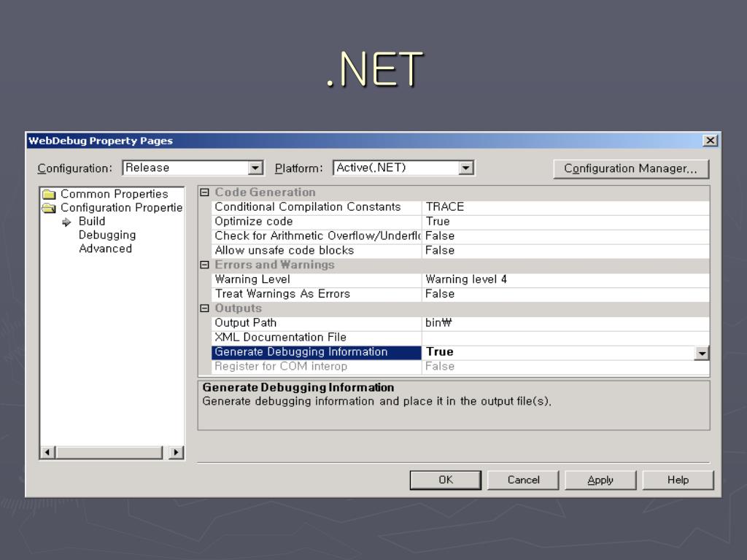Open Help for the property pages
The height and width of the screenshot is (560, 747).
678,480
